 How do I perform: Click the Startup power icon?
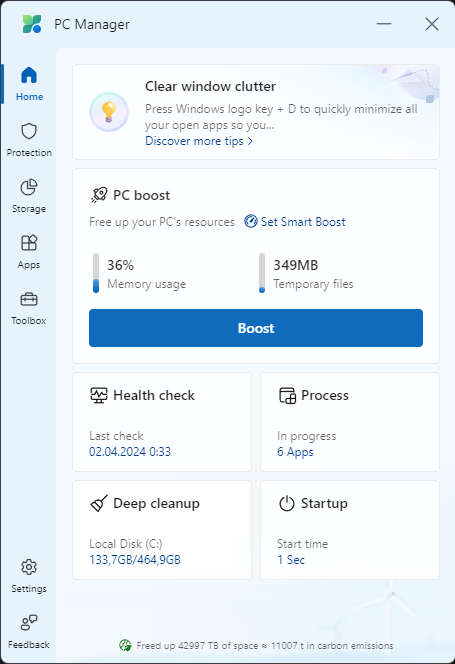[x=287, y=504]
